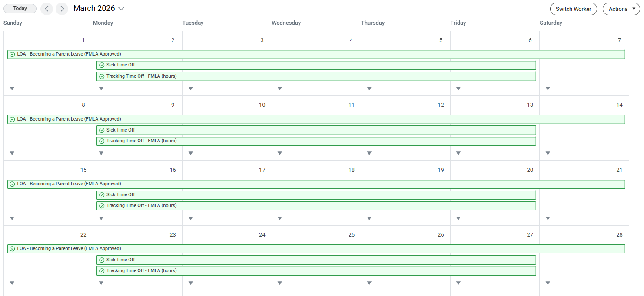Image resolution: width=644 pixels, height=296 pixels.
Task: Click the forward arrow to view April
Action: point(62,9)
